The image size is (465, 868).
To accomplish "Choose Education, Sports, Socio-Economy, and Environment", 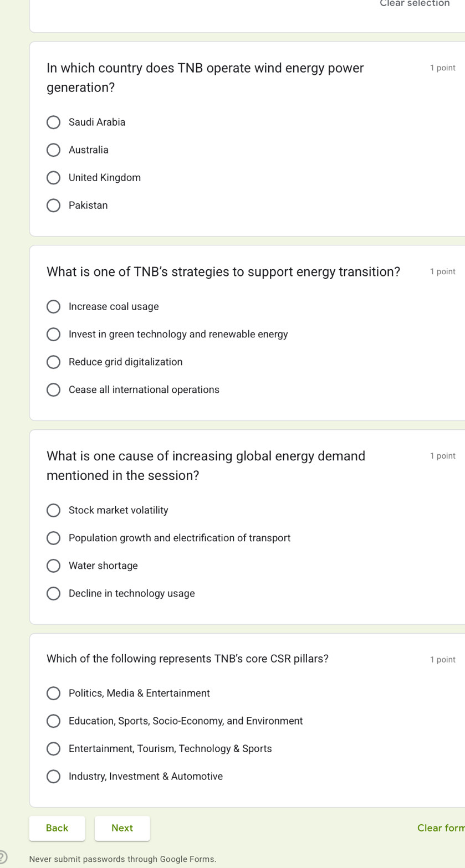I will pos(53,721).
